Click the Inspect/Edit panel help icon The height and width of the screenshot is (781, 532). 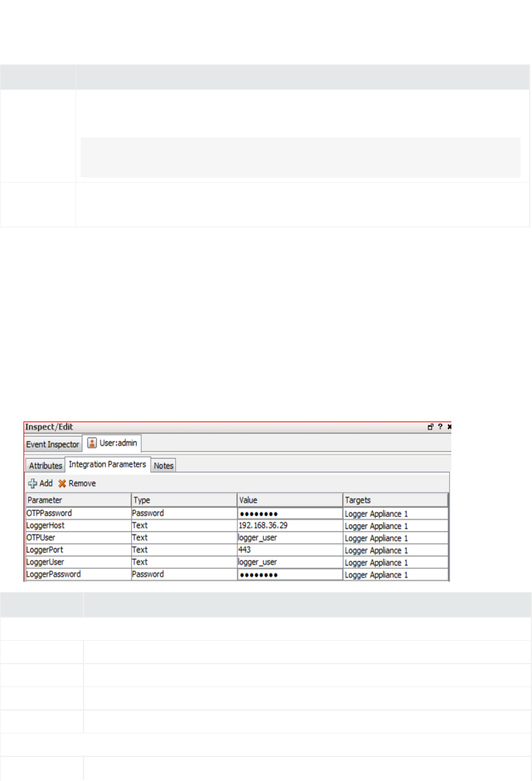440,427
